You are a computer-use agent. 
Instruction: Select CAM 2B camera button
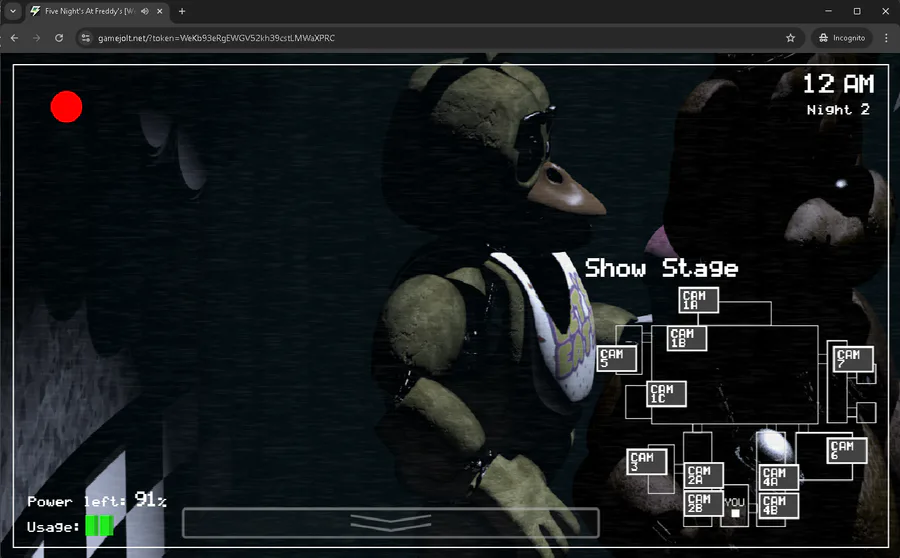click(x=704, y=503)
